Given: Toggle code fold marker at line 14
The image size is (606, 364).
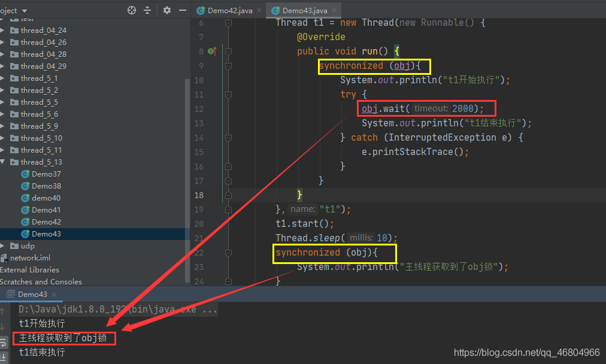Looking at the screenshot, I should [228, 138].
